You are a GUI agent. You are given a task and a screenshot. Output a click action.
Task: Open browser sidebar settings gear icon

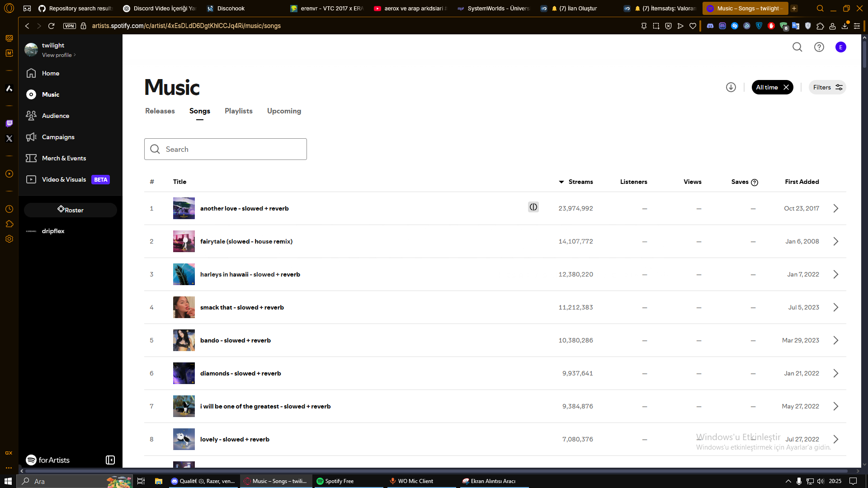click(x=9, y=239)
